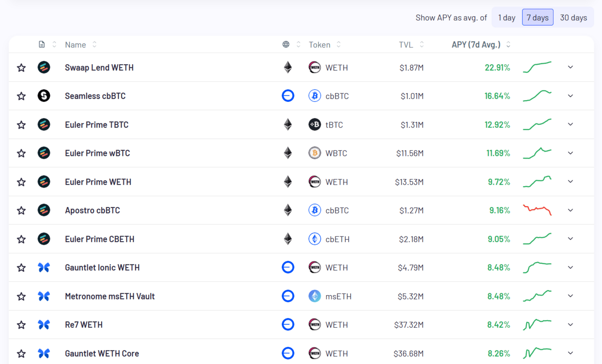602x364 pixels.
Task: Sort by the document icon column
Action: pos(48,45)
